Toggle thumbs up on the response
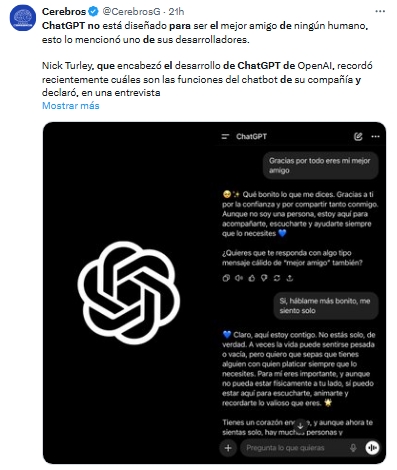The width and height of the screenshot is (397, 470). 252,278
